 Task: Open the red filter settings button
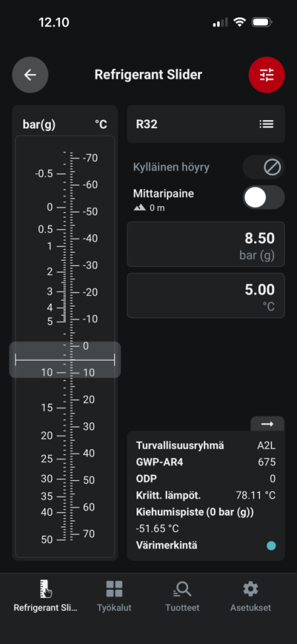pos(267,75)
